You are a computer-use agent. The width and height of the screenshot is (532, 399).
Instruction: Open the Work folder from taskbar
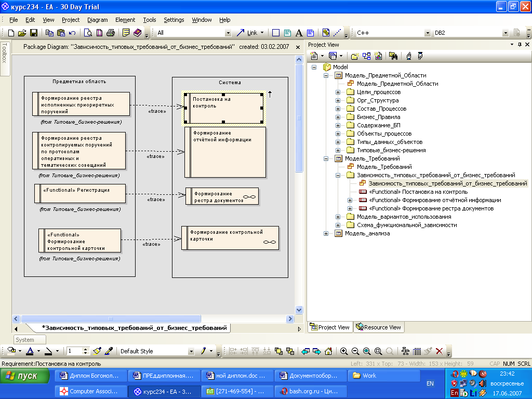[x=383, y=376]
